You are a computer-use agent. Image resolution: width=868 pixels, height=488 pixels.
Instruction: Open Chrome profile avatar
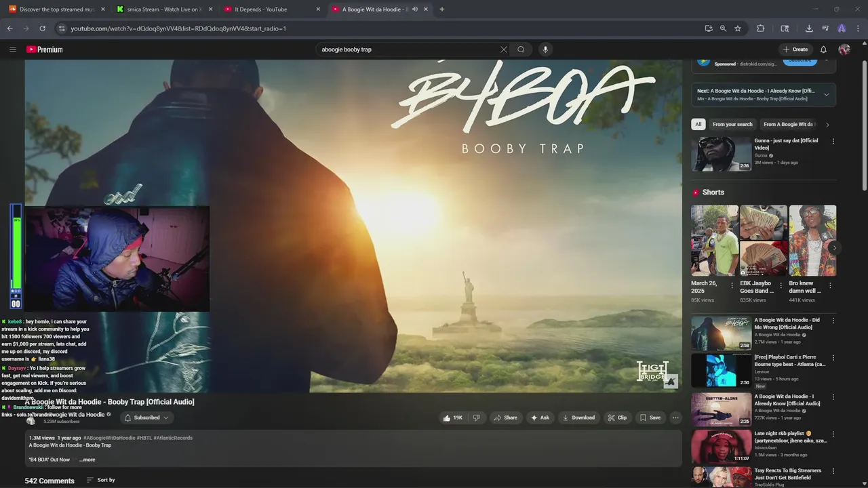(842, 28)
